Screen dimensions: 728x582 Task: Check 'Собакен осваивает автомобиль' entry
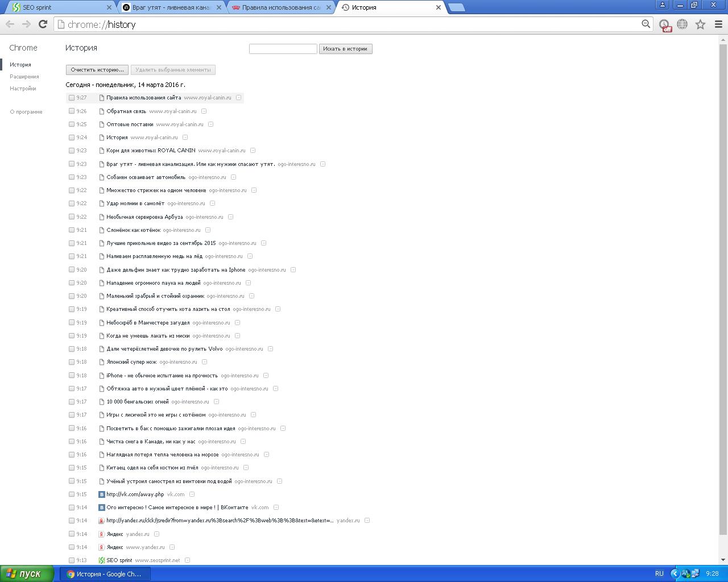(72, 177)
